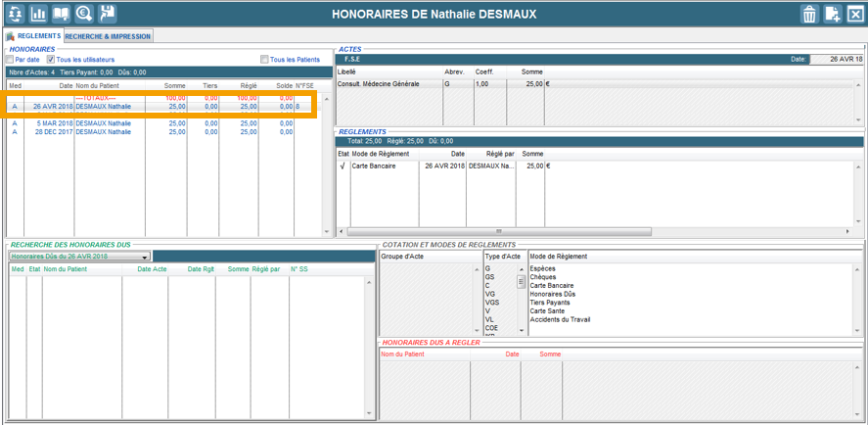Open the RECHERCHE & IMPRESSION tab

108,36
